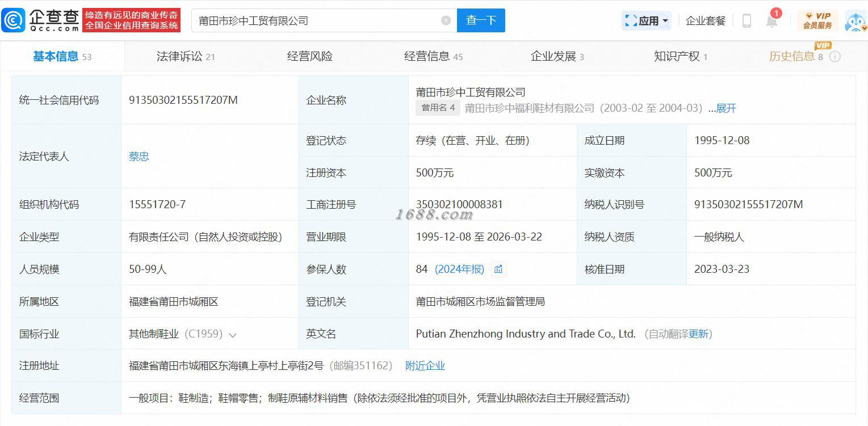Screen dimensions: 868x426
Task: Open the chart icon beside 2024年报
Action: pos(498,269)
